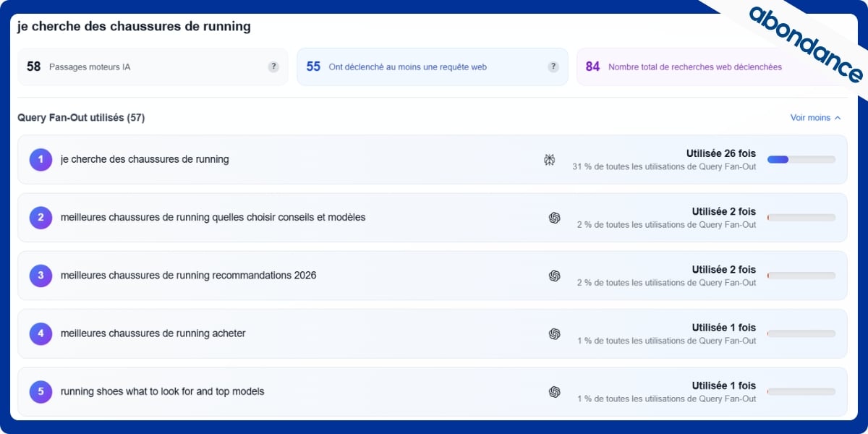The width and height of the screenshot is (868, 434).
Task: Select the 58 Passages moteurs IA card
Action: 152,67
